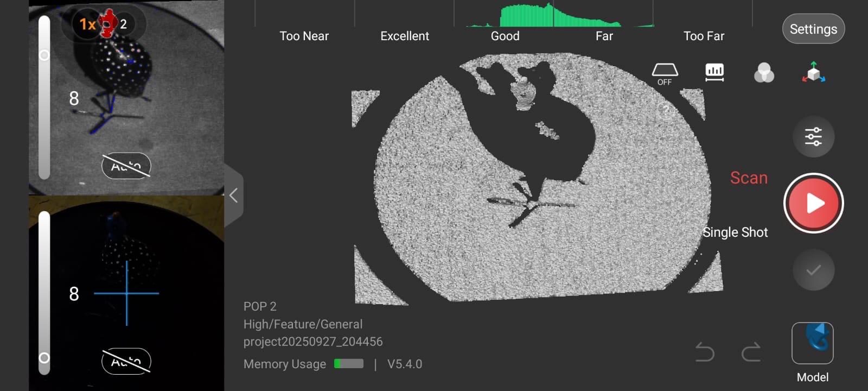Select Single Shot mode
868x391 pixels.
coord(735,232)
